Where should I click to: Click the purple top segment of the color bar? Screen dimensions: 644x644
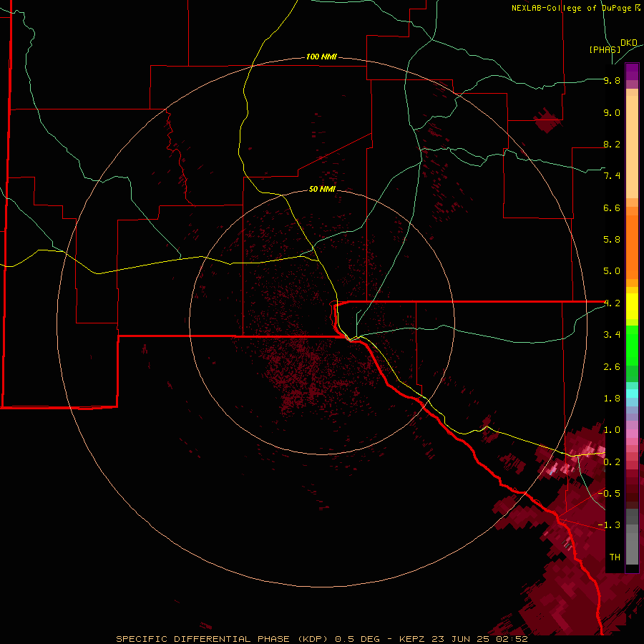[632, 72]
